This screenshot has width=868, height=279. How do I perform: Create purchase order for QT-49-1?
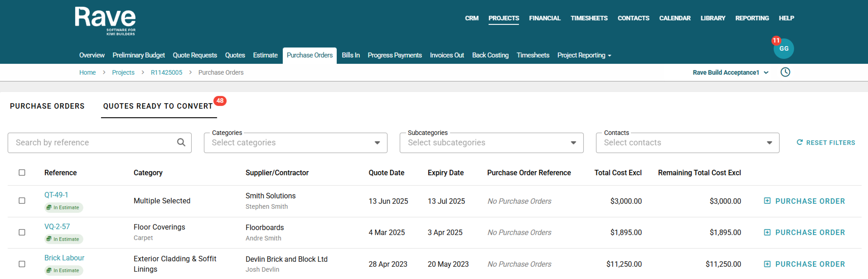pos(805,201)
